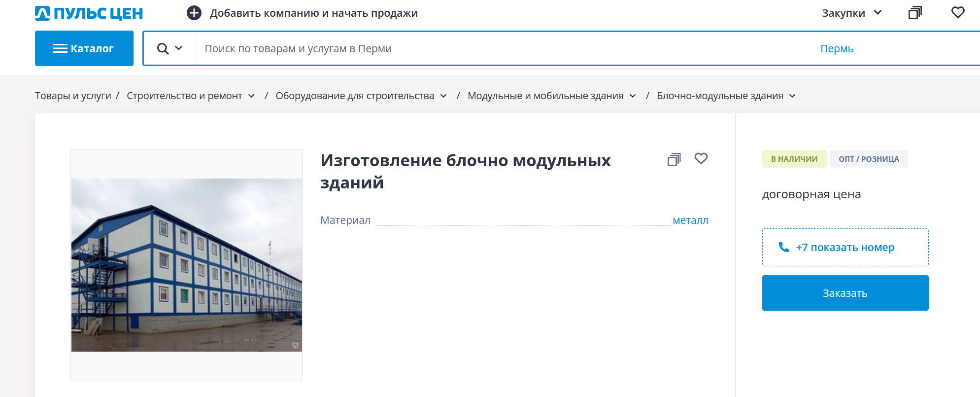Add product to favorites heart
980x397 pixels.
click(701, 158)
